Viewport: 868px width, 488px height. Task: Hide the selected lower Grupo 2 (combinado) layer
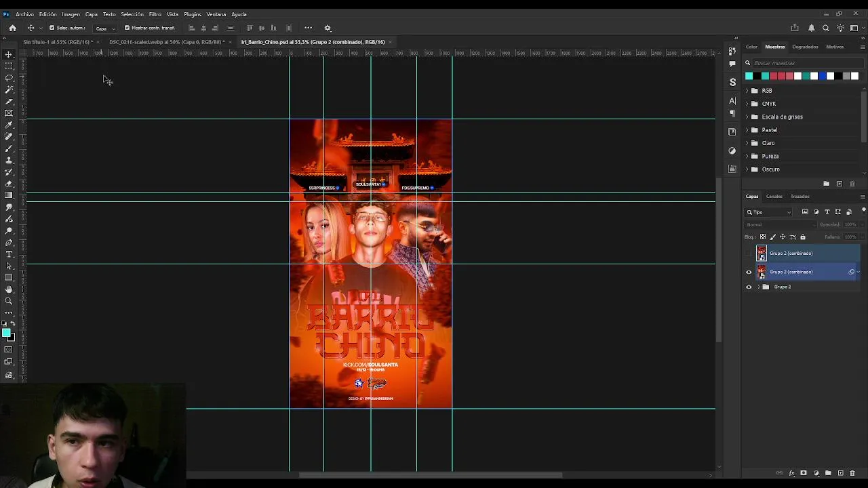(749, 272)
